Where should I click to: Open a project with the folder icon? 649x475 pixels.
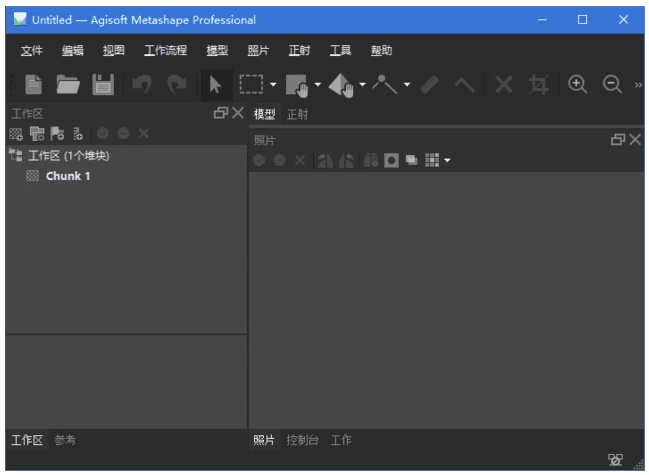[x=67, y=87]
